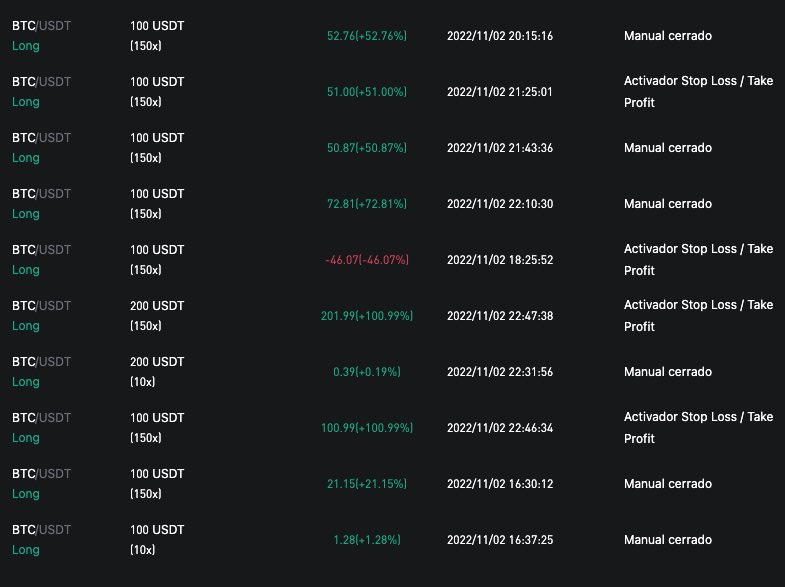
Task: Select the timestamp 2022/11/02 22:47:38
Action: pos(500,316)
